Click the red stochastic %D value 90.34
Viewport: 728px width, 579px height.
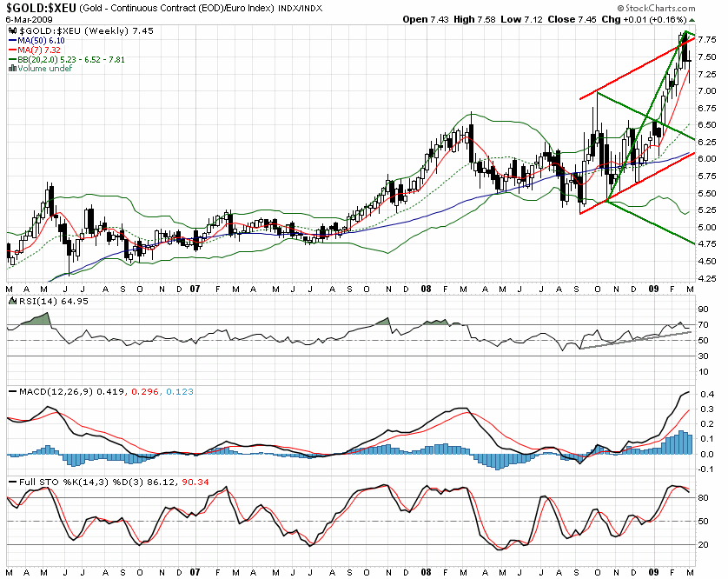coord(195,482)
